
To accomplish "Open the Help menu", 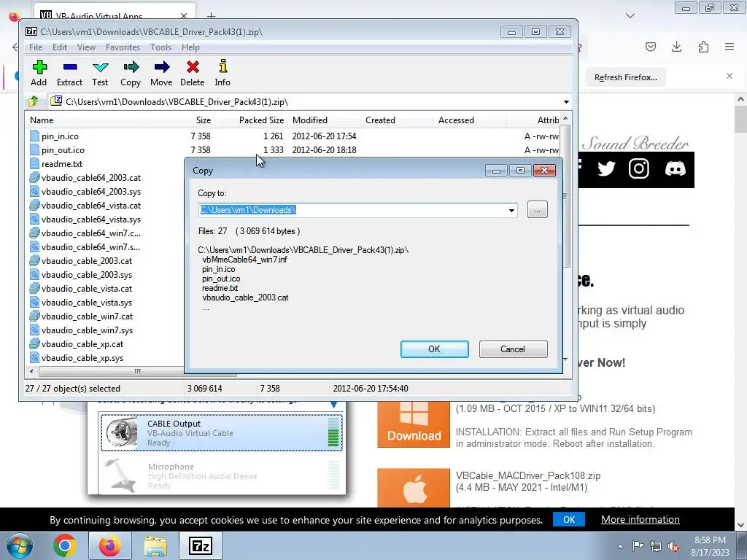I will click(x=190, y=47).
